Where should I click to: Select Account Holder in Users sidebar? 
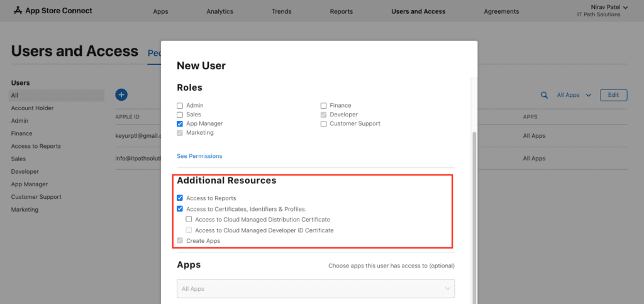[32, 108]
